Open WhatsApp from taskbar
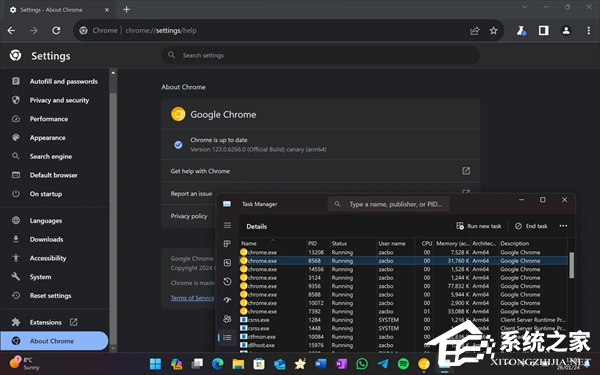The image size is (600, 375). point(362,364)
